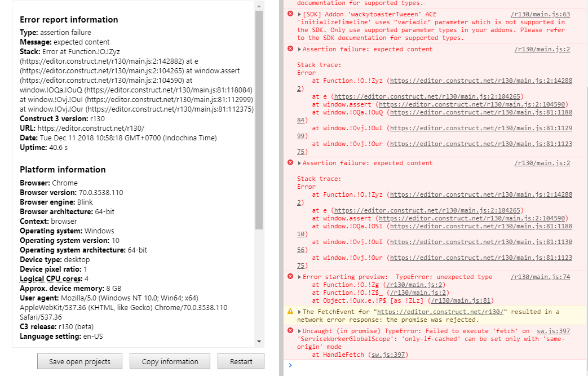Image resolution: width=588 pixels, height=376 pixels.
Task: Open the /r130/main.js:63 source link
Action: click(540, 14)
